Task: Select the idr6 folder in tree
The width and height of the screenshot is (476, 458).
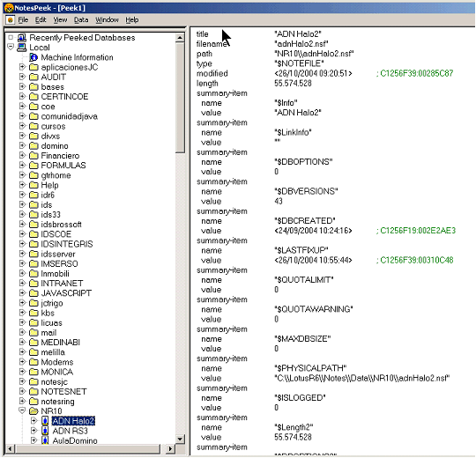Action: click(48, 195)
